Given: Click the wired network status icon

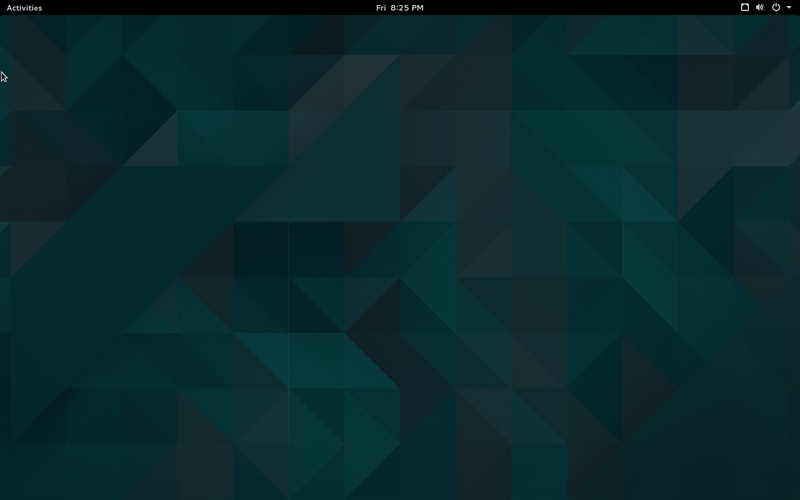Looking at the screenshot, I should tap(745, 7).
